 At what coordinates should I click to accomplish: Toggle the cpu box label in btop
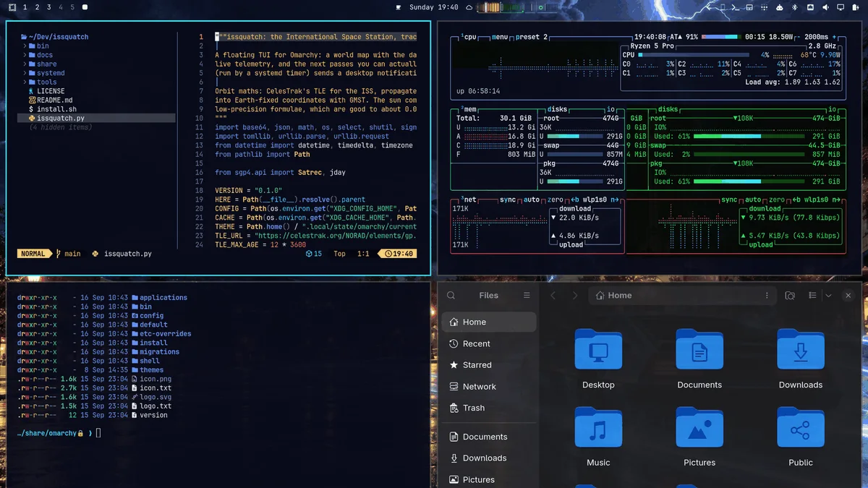(x=469, y=37)
